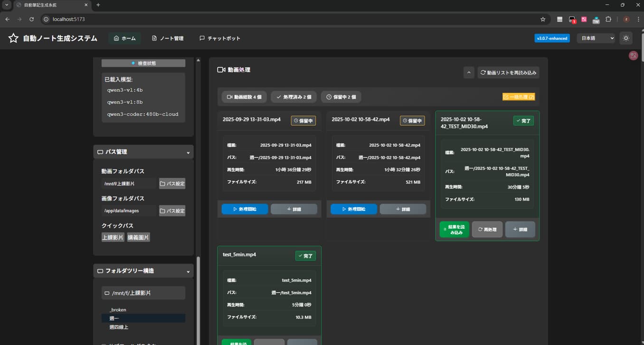This screenshot has width=644, height=345.
Task: Focus the /app/data/images path input field
Action: click(129, 211)
